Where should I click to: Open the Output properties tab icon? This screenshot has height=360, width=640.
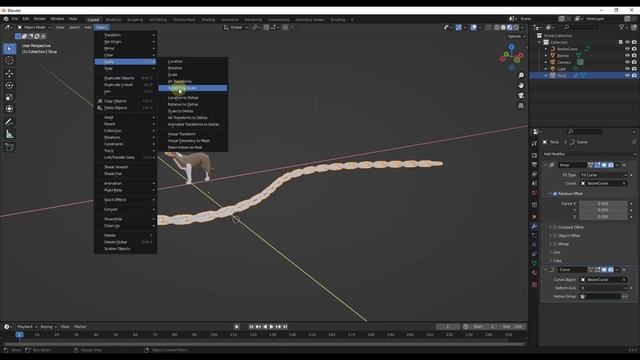(534, 164)
